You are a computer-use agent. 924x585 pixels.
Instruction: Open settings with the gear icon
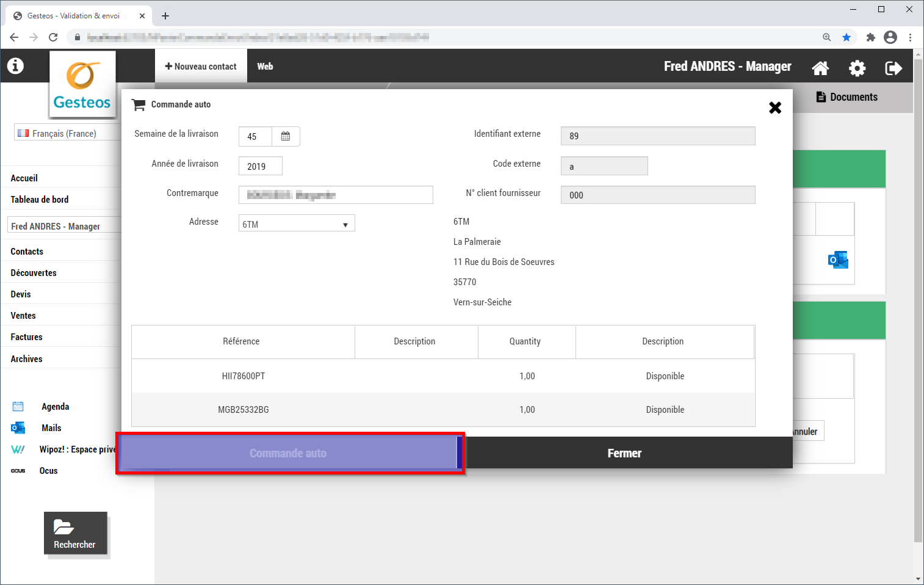click(857, 68)
